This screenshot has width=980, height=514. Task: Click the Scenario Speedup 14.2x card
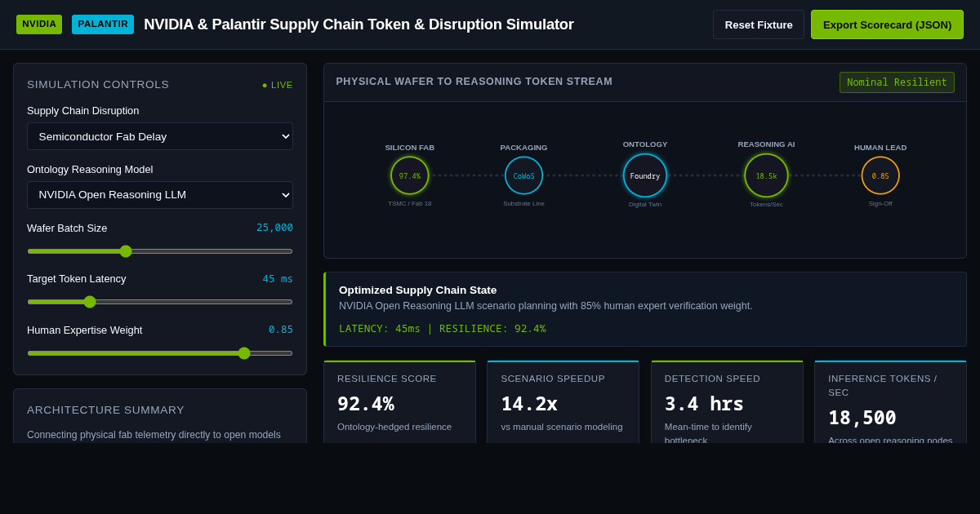563,402
